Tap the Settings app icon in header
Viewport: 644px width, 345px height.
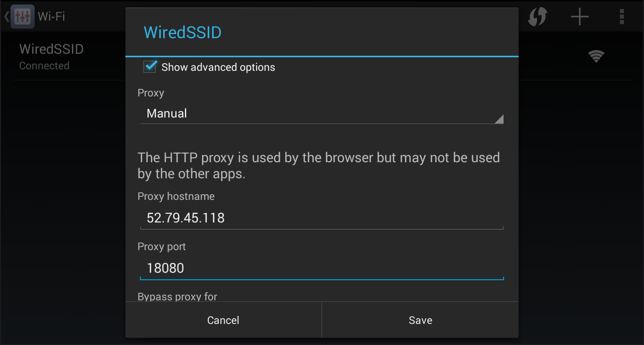pyautogui.click(x=23, y=17)
